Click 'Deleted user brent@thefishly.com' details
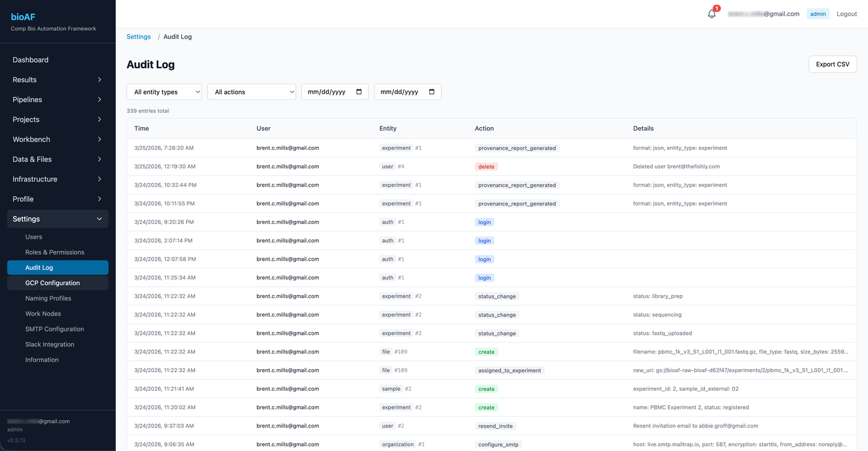 pos(676,167)
